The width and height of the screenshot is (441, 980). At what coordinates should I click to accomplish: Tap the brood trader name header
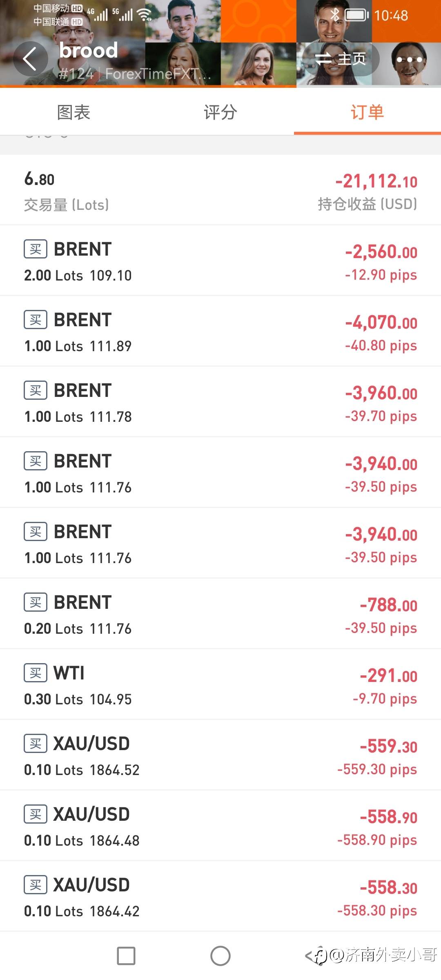coord(89,50)
